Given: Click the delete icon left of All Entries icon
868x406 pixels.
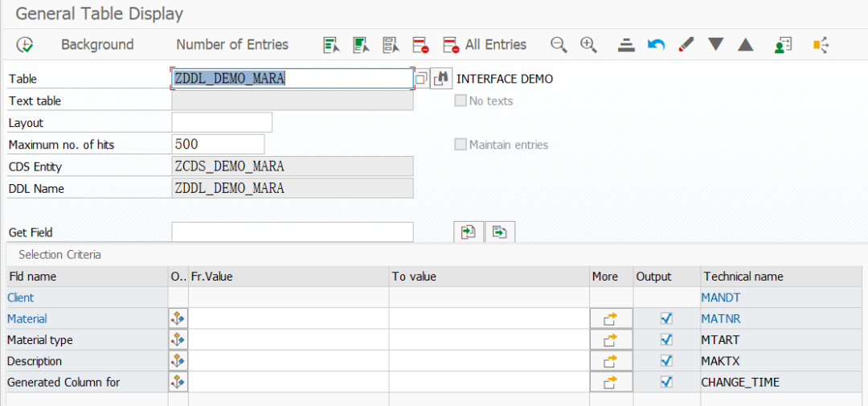Looking at the screenshot, I should (421, 45).
